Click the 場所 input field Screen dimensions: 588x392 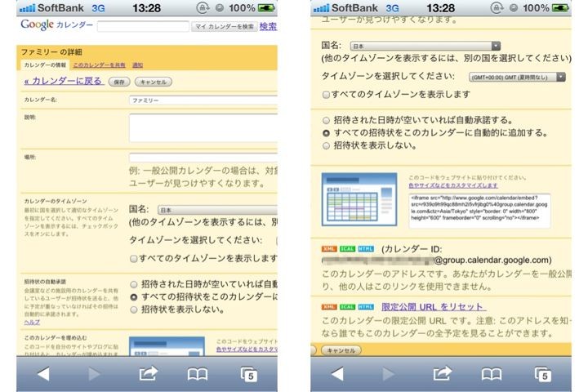pyautogui.click(x=203, y=157)
